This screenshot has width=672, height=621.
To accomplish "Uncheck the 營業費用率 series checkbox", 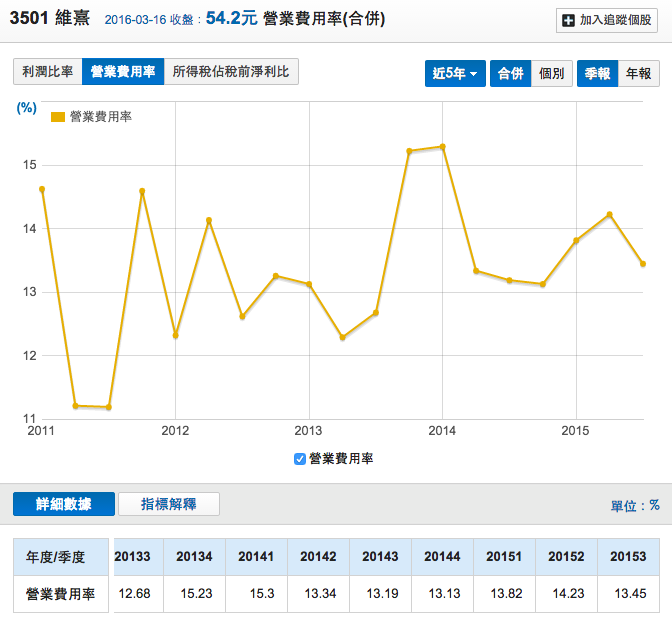I will pyautogui.click(x=300, y=459).
